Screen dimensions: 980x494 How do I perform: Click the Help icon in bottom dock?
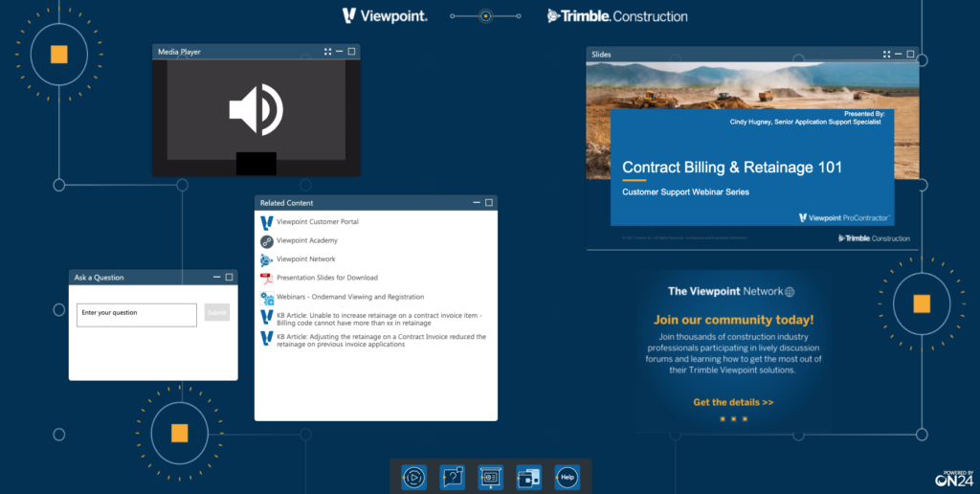pyautogui.click(x=567, y=477)
